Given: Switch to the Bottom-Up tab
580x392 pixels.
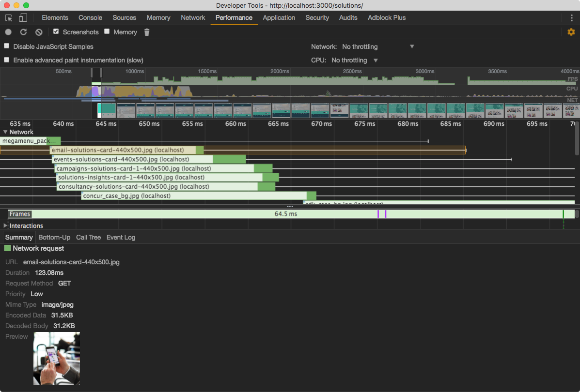Looking at the screenshot, I should click(54, 237).
